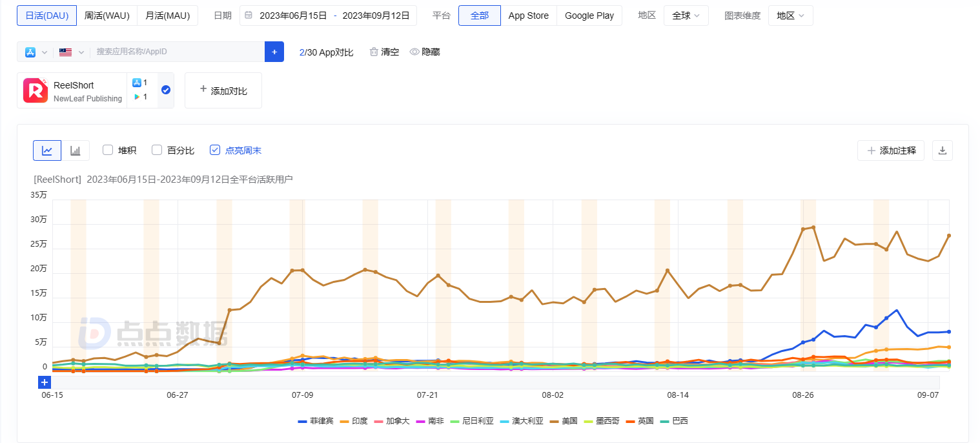Open the US flag country selector
This screenshot has width=980, height=443.
point(71,52)
